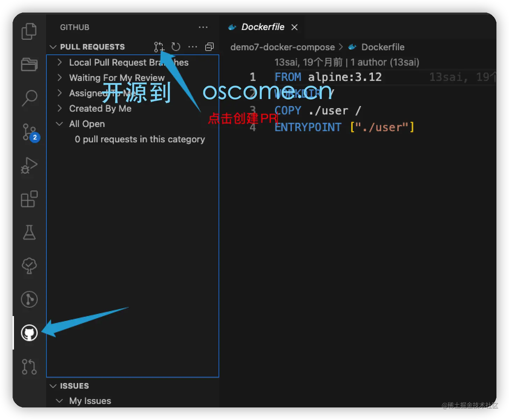Refresh the pull requests list
509x420 pixels.
(176, 47)
